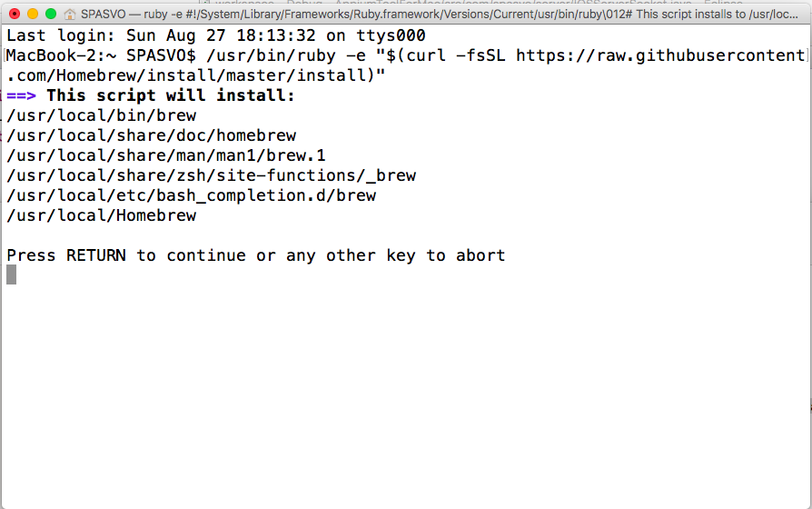Click the bash_completion.d/brew path line
The image size is (812, 509).
(x=192, y=195)
